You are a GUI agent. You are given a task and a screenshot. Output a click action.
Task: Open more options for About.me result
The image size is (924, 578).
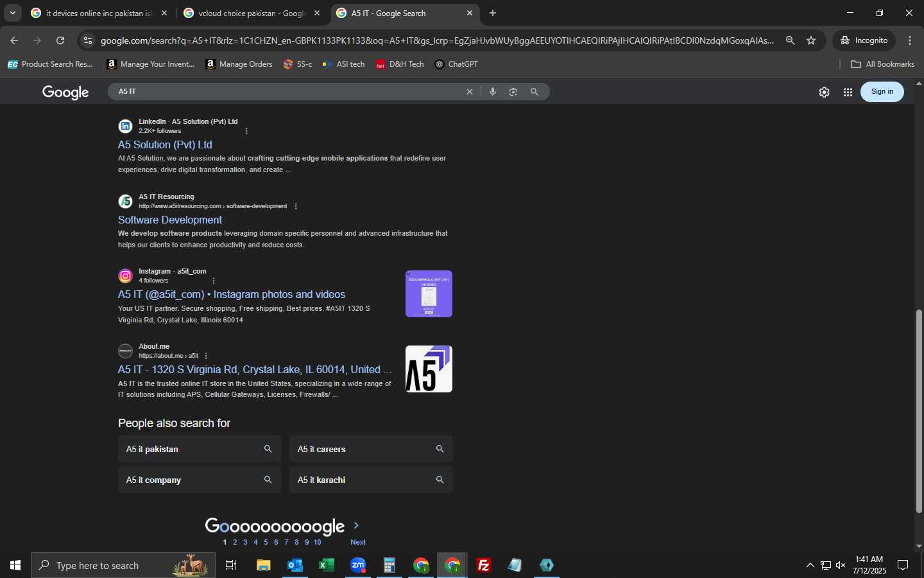tap(206, 356)
